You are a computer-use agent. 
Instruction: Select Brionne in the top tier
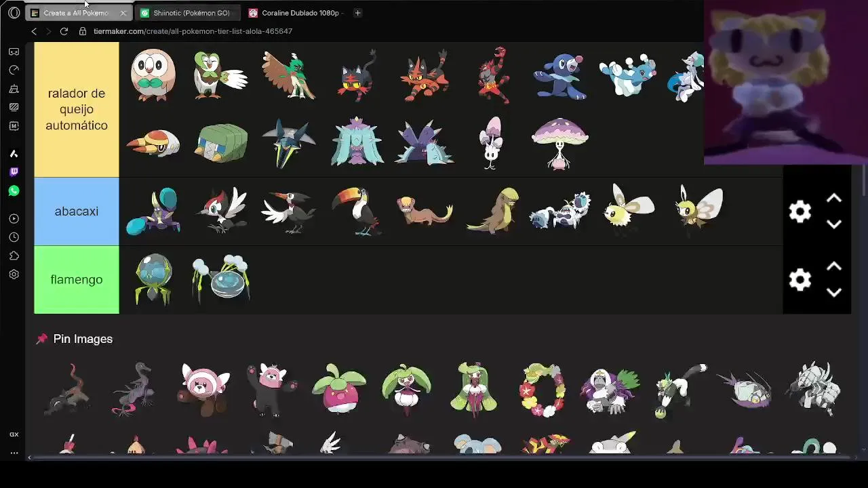click(627, 75)
